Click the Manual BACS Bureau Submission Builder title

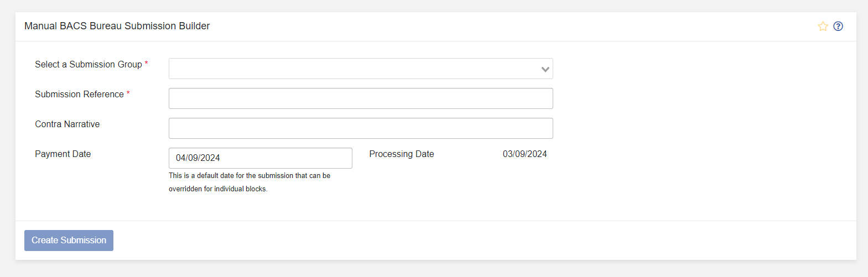click(x=117, y=26)
